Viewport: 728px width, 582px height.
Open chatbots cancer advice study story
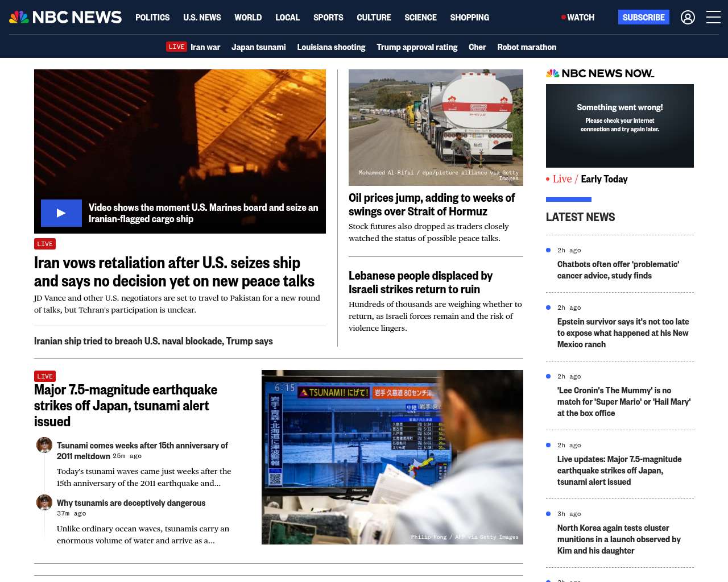(x=618, y=270)
